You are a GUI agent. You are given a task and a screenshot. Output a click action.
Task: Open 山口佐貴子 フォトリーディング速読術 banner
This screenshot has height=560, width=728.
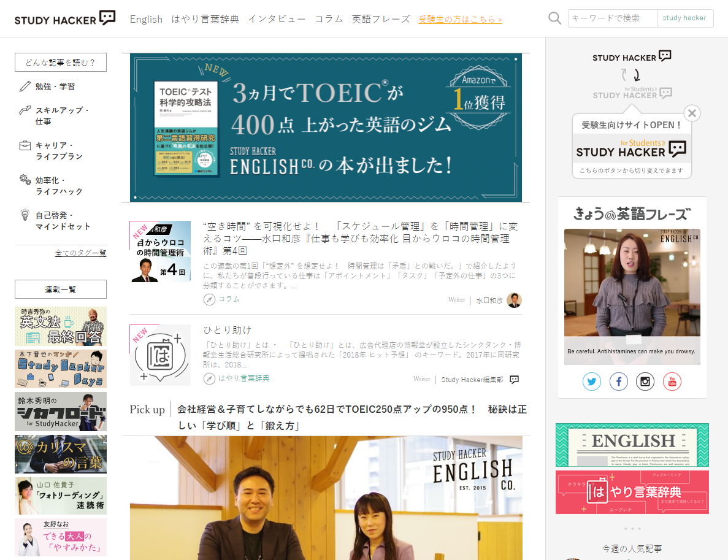(x=60, y=496)
